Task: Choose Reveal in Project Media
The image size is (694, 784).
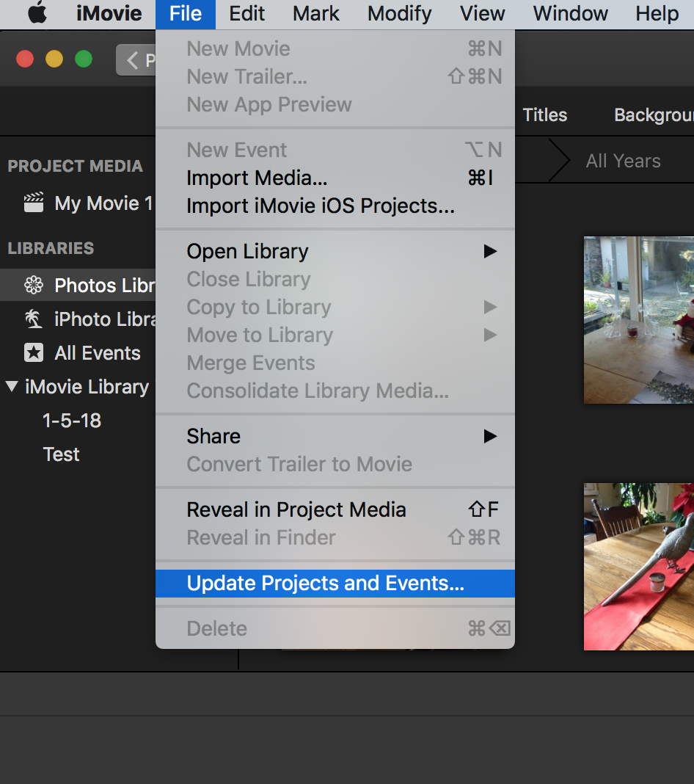Action: pos(295,509)
